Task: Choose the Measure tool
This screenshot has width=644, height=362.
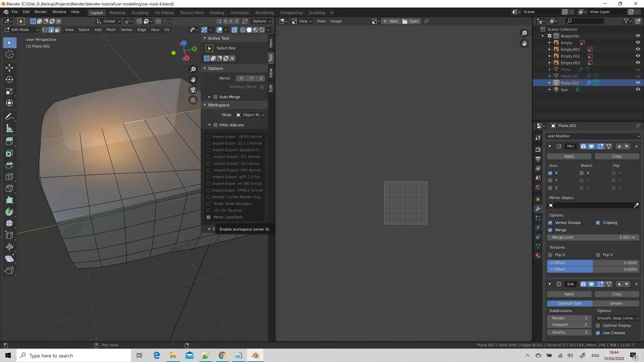Action: pyautogui.click(x=9, y=128)
